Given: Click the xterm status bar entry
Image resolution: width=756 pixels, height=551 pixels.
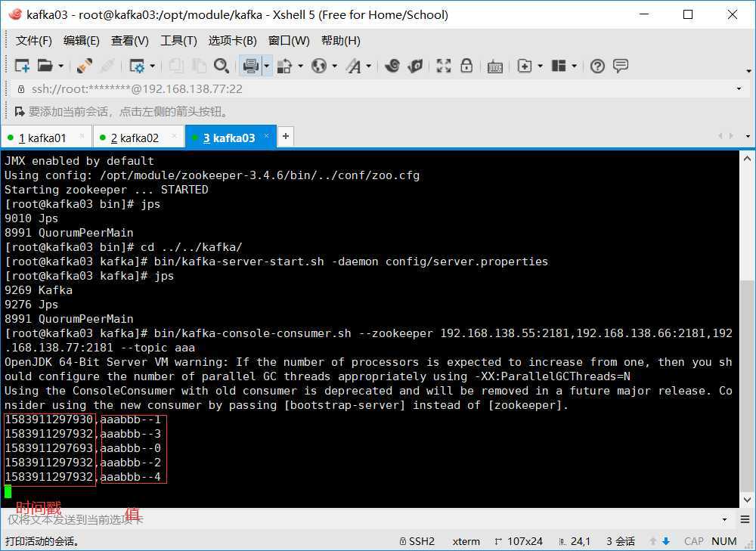Looking at the screenshot, I should (466, 541).
